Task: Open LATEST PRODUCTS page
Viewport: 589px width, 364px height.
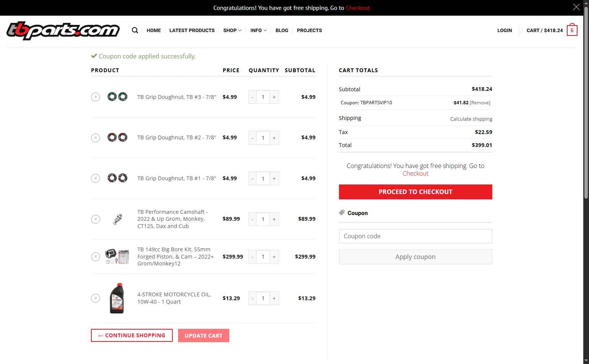Action: click(x=192, y=30)
